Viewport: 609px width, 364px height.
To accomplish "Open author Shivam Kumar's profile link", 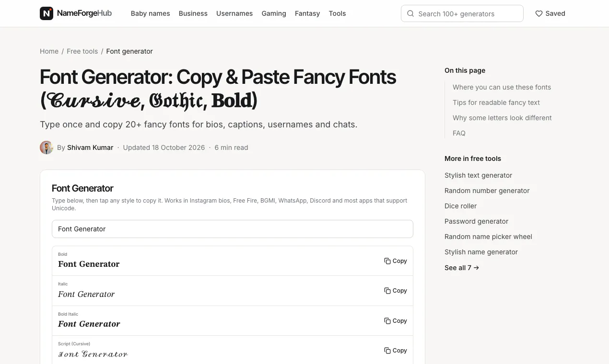I will click(x=90, y=148).
